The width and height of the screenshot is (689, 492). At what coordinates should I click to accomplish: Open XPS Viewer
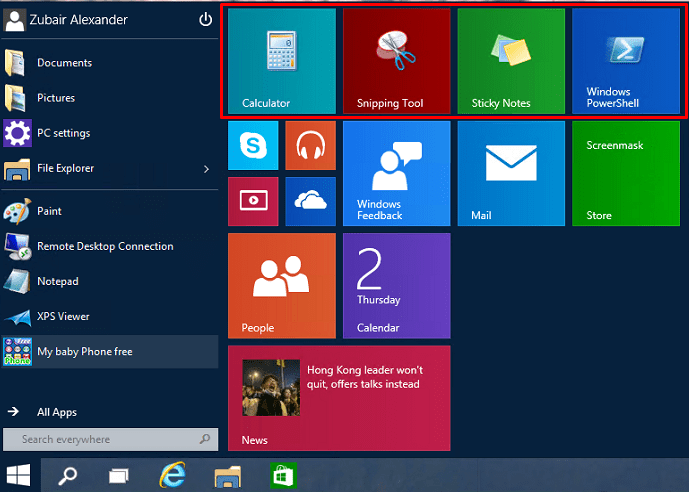(110, 317)
